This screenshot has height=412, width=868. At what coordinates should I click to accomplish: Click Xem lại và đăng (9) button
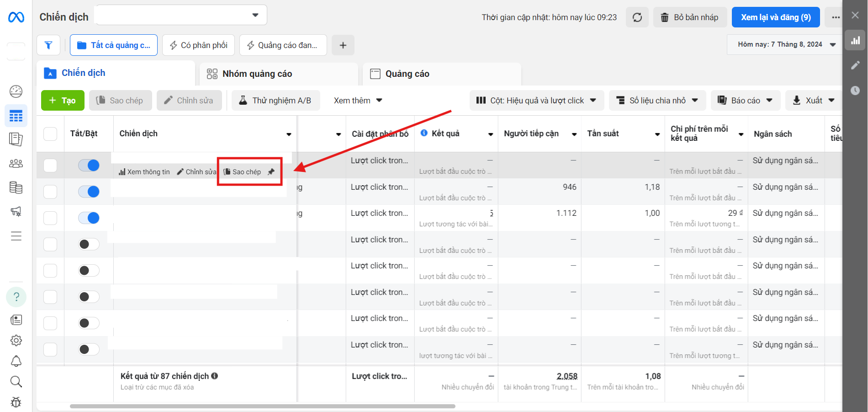[x=776, y=17]
